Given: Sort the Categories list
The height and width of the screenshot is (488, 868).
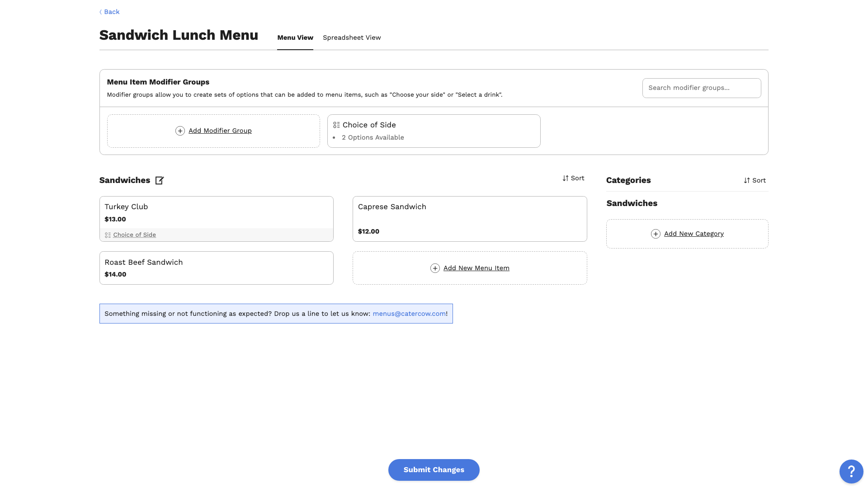Looking at the screenshot, I should click(x=755, y=180).
